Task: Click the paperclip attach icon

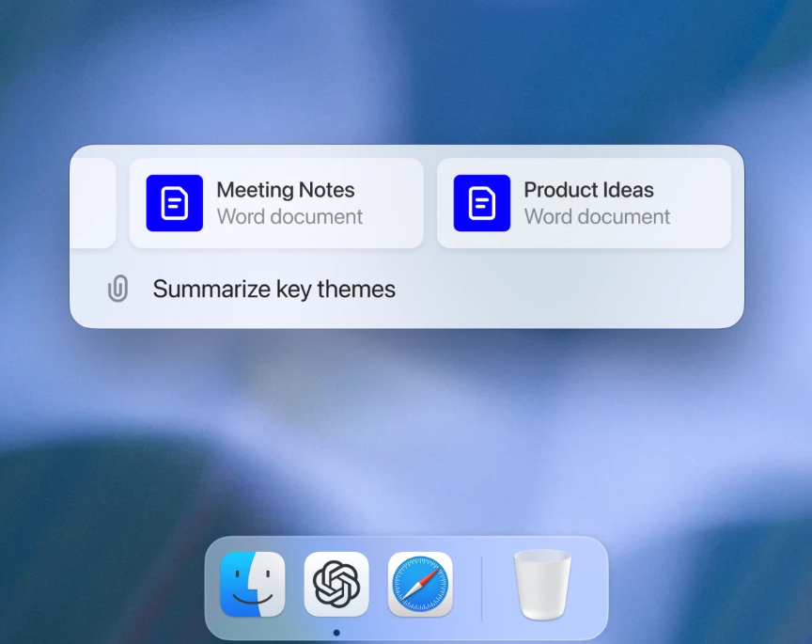Action: [117, 289]
